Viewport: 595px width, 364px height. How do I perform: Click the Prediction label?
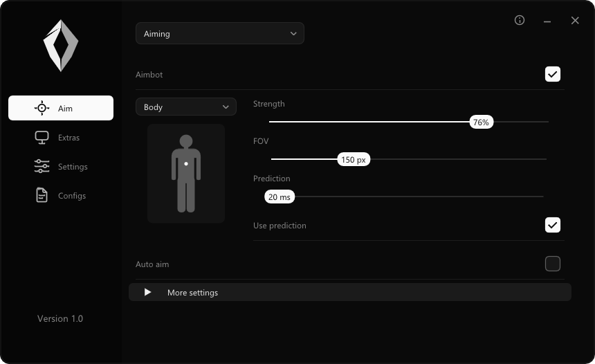tap(272, 179)
